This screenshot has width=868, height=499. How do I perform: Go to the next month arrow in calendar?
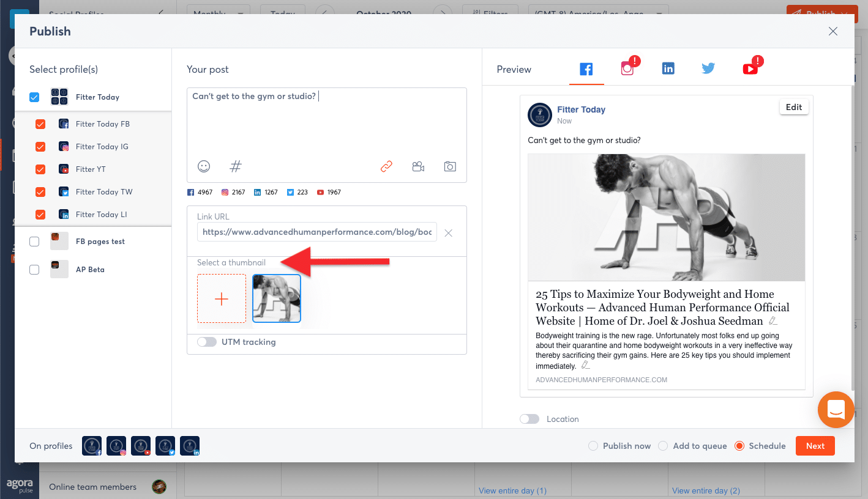pos(442,13)
